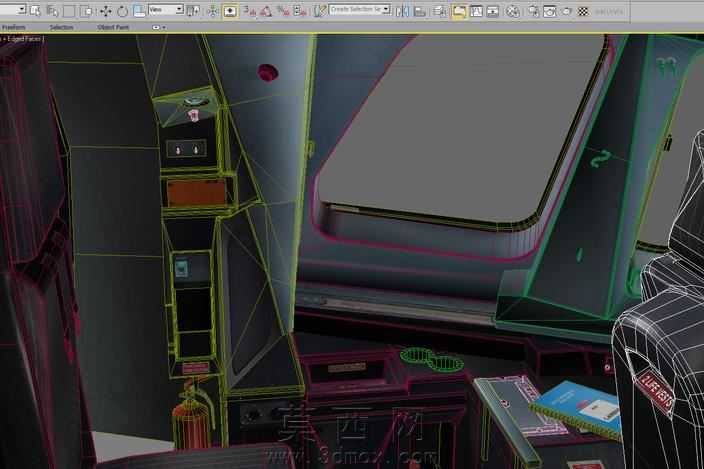Click the ribbon display toggle button

155,27
